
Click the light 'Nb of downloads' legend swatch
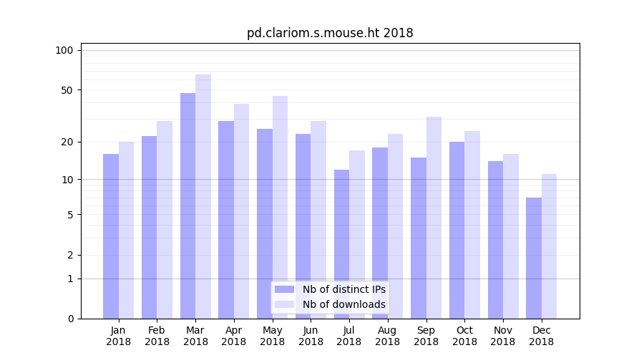[x=284, y=304]
